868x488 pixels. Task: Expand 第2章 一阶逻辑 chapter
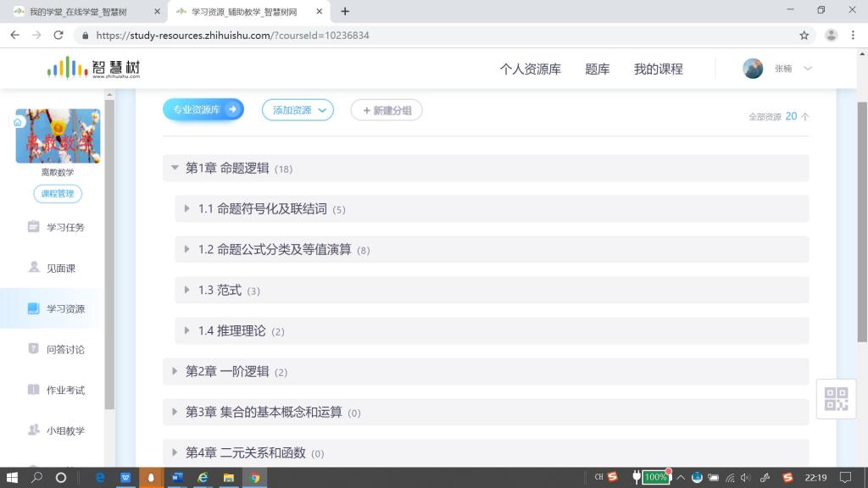point(175,371)
